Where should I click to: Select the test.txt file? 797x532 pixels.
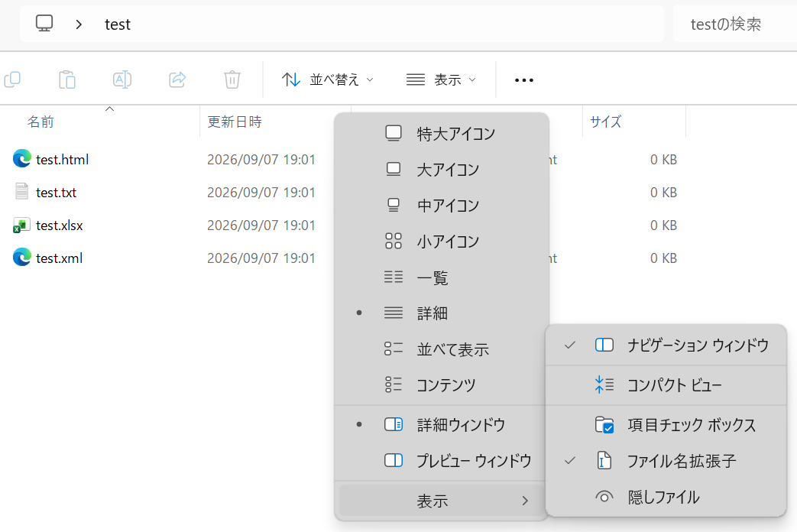click(56, 193)
